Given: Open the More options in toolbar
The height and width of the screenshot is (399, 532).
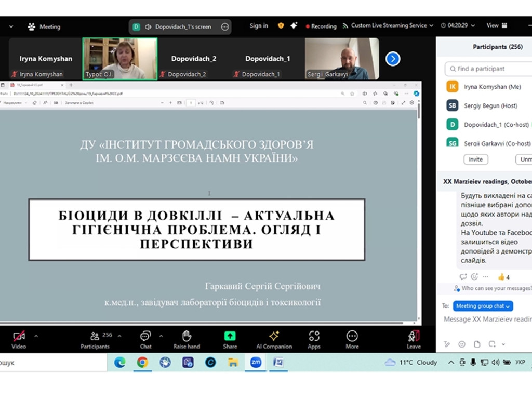Looking at the screenshot, I should (x=352, y=340).
